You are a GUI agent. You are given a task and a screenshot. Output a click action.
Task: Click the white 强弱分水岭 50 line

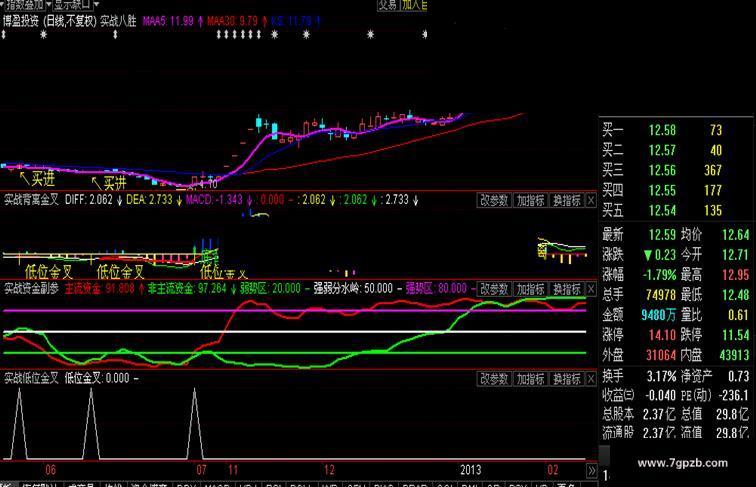[x=294, y=332]
